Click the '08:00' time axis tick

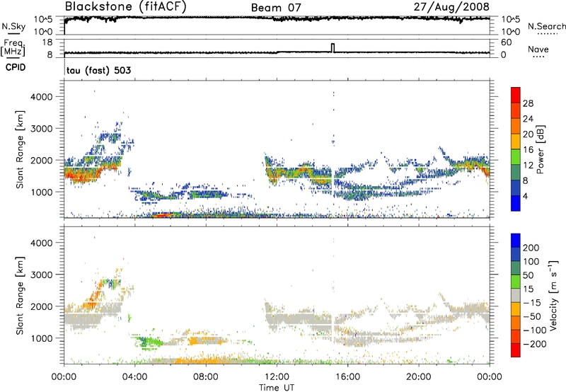(x=206, y=377)
